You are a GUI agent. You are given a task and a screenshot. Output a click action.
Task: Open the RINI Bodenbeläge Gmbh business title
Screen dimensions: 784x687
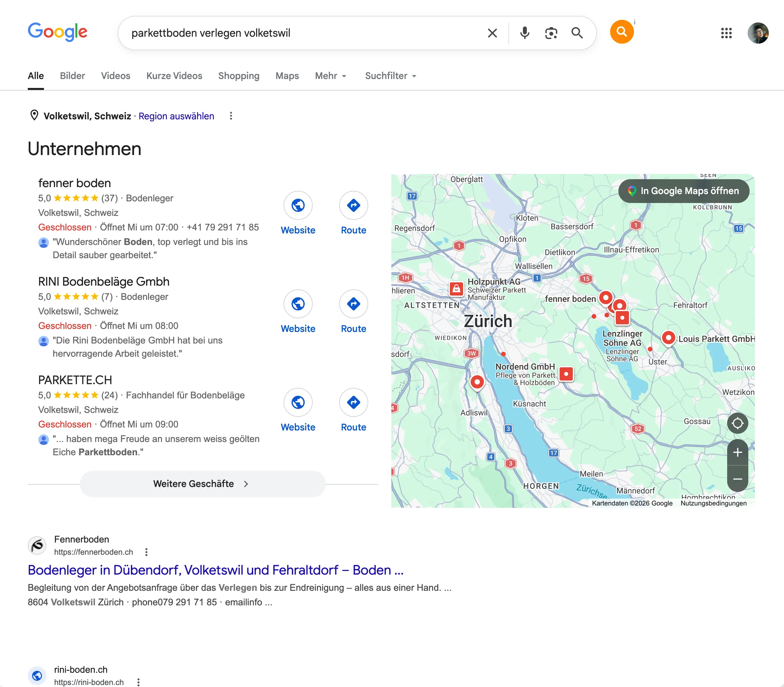pos(103,281)
